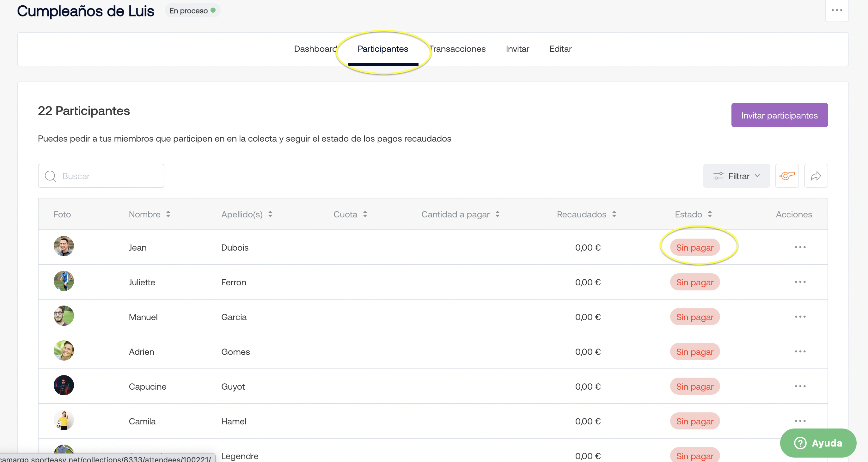The image size is (868, 462).
Task: Click the surname Ferron
Action: [x=234, y=282]
